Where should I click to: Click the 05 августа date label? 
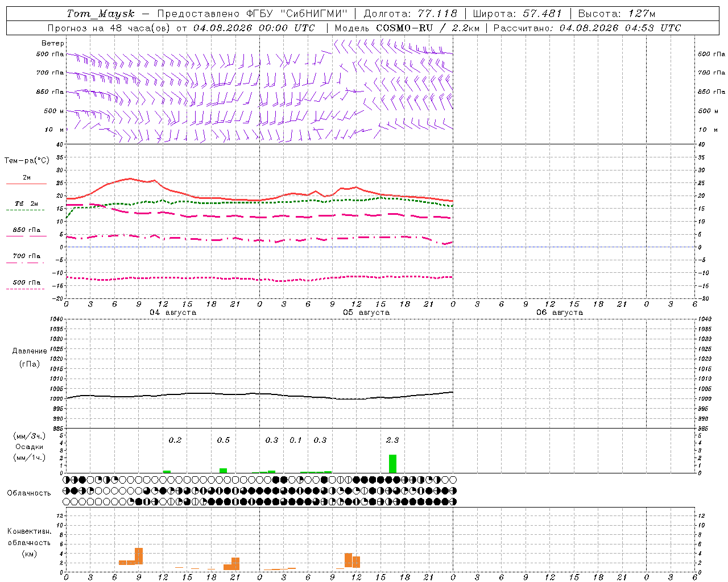[366, 313]
